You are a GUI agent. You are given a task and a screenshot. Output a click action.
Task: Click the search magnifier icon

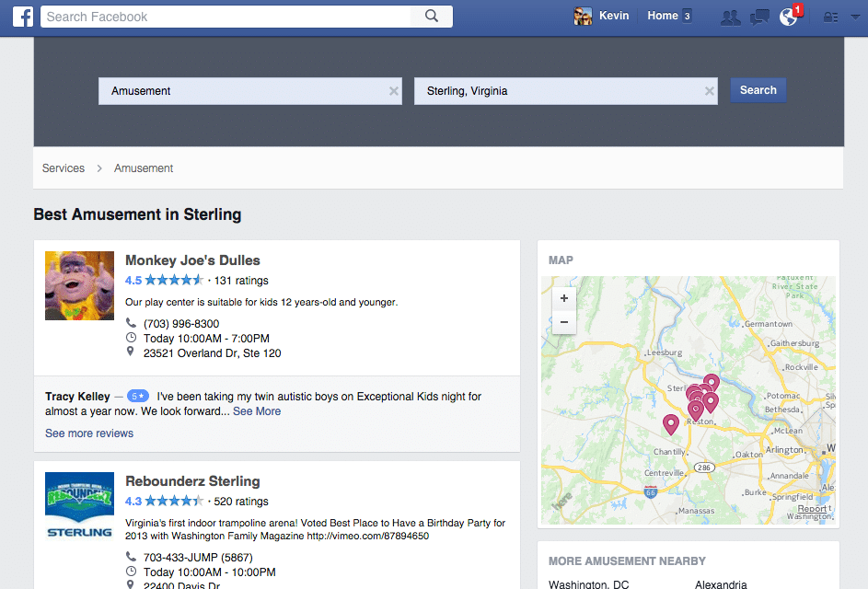click(432, 16)
